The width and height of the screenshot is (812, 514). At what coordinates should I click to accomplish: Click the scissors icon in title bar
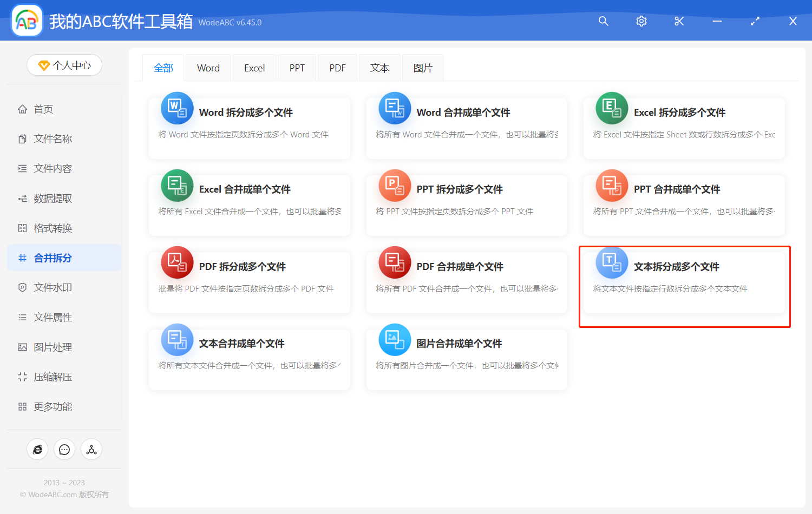(679, 21)
